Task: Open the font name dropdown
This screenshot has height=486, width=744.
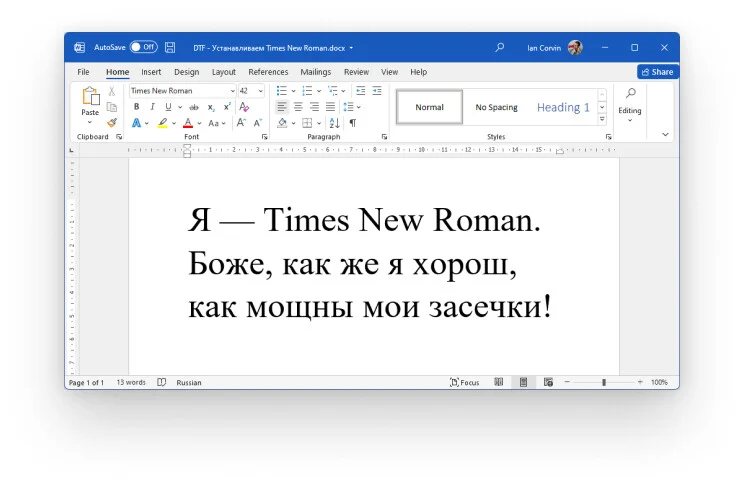Action: tap(232, 91)
